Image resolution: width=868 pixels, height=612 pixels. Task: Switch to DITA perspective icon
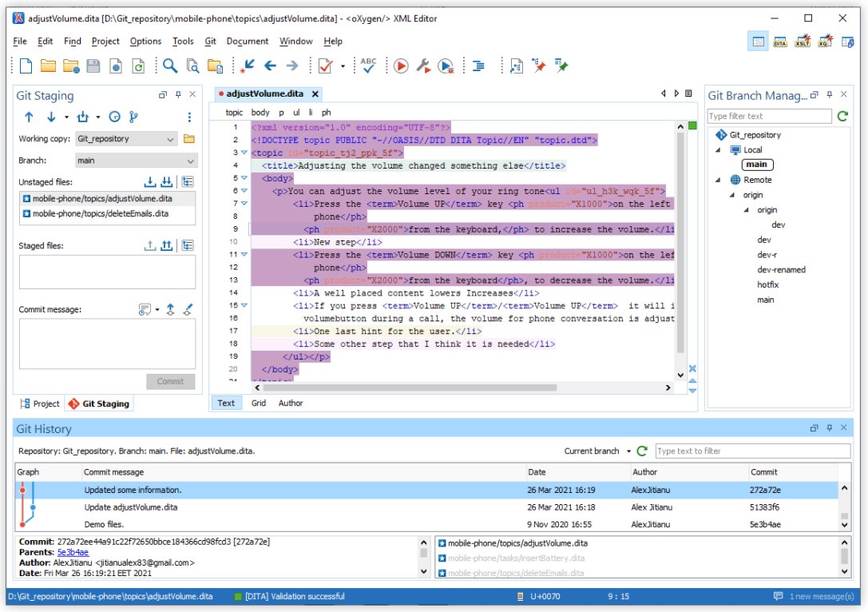[780, 42]
